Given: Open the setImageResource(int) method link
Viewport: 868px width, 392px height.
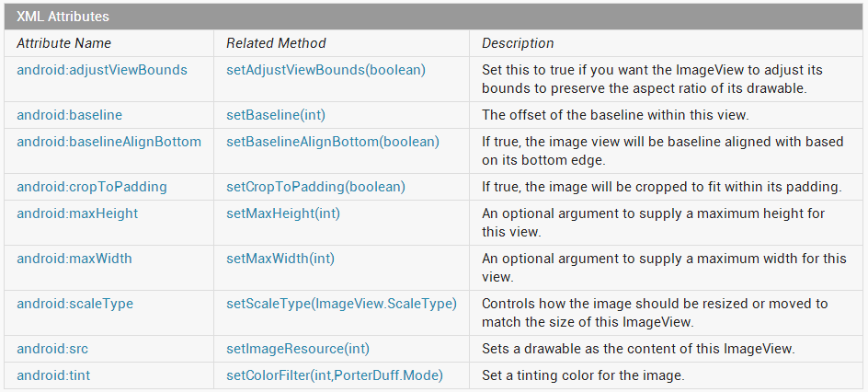Looking at the screenshot, I should (x=298, y=349).
